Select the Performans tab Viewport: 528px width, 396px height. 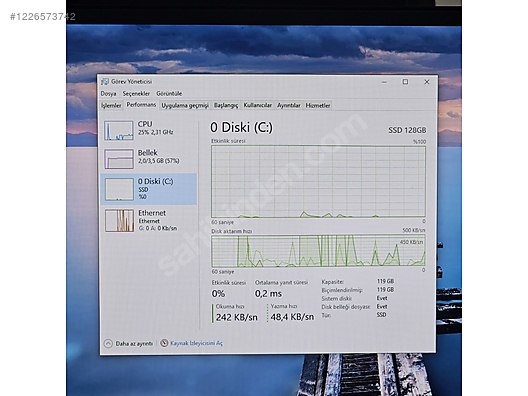point(141,105)
